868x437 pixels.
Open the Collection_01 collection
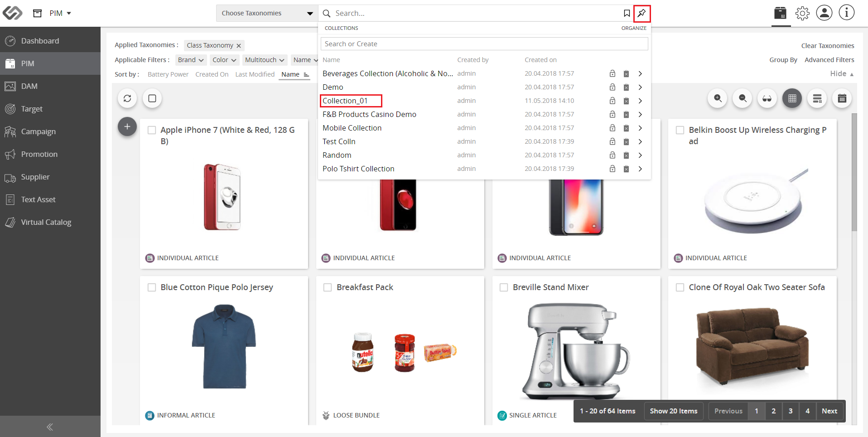tap(345, 101)
